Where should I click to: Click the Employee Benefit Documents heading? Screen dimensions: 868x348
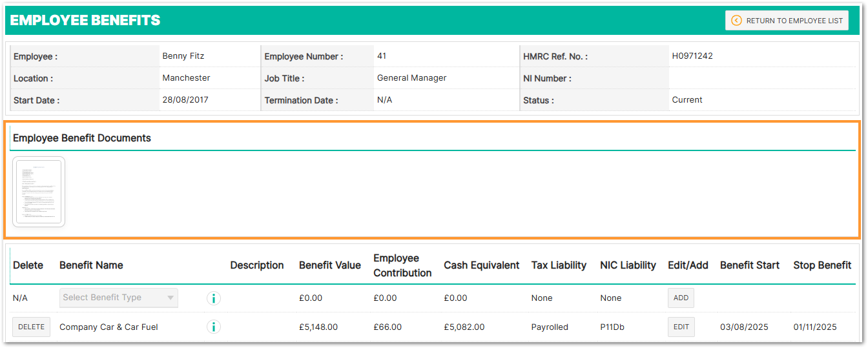point(82,138)
